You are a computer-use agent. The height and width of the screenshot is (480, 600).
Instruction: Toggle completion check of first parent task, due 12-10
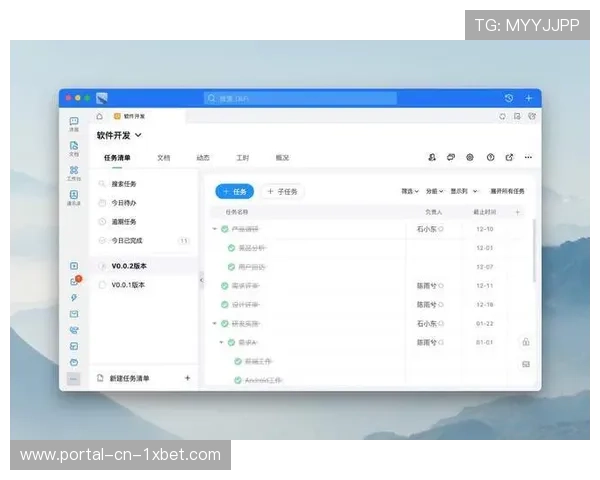point(225,229)
